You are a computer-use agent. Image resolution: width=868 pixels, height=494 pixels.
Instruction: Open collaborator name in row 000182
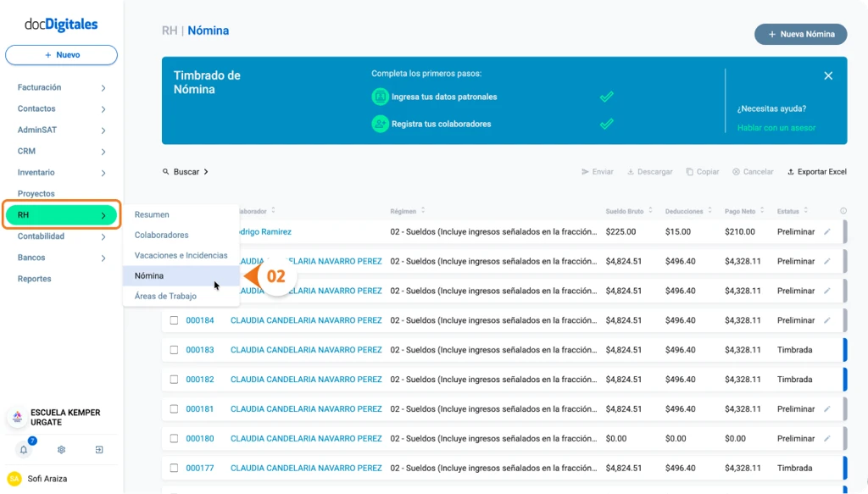pyautogui.click(x=306, y=380)
